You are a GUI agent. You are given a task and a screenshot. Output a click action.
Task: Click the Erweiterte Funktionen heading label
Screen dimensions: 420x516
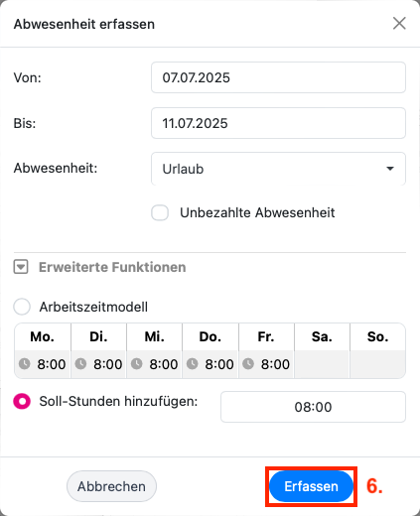112,267
